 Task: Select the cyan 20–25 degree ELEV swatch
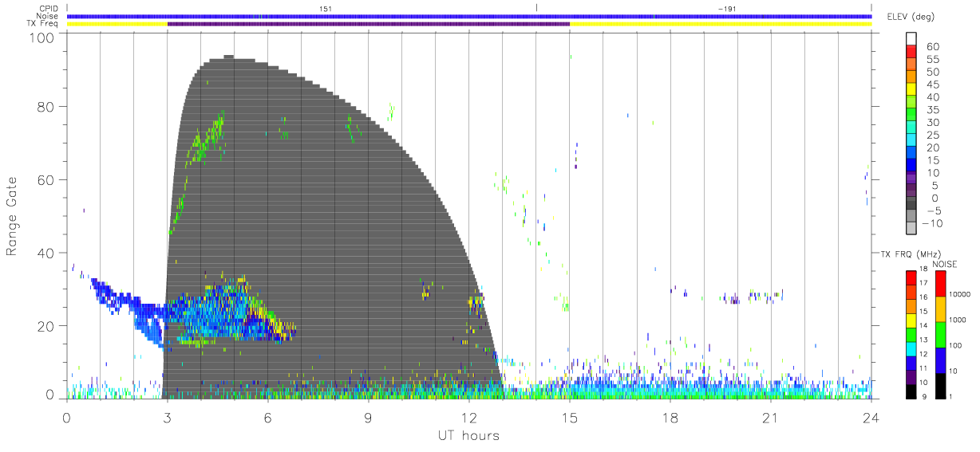[911, 140]
